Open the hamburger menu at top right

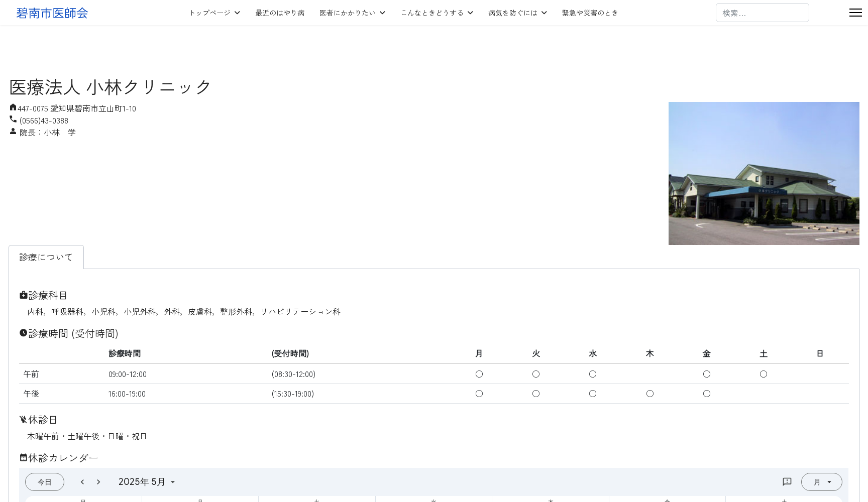pyautogui.click(x=855, y=13)
